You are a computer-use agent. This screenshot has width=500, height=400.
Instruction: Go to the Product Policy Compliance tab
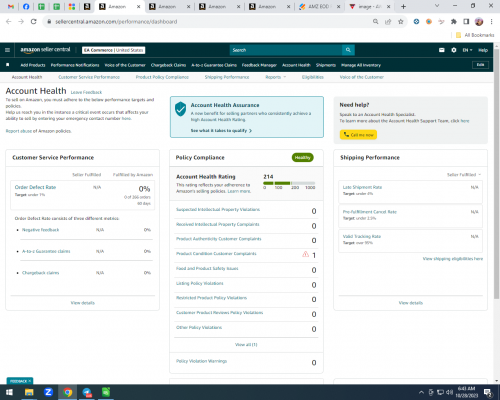(162, 77)
